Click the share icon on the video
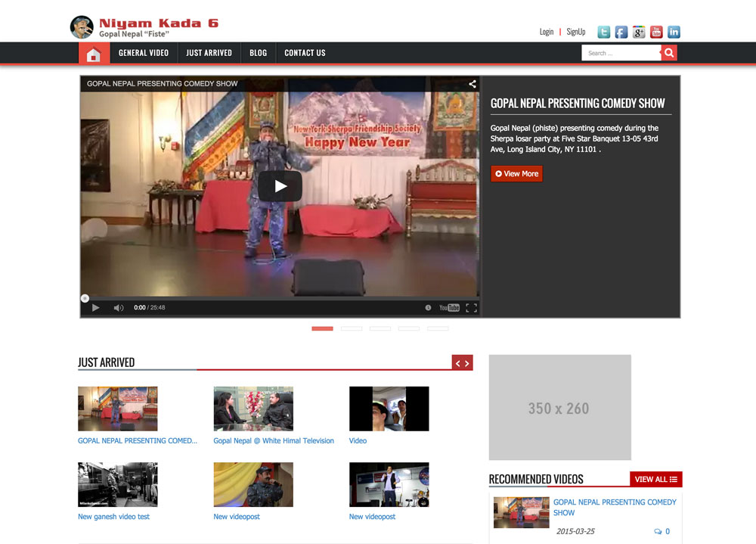Viewport: 756px width, 544px height. coord(472,84)
